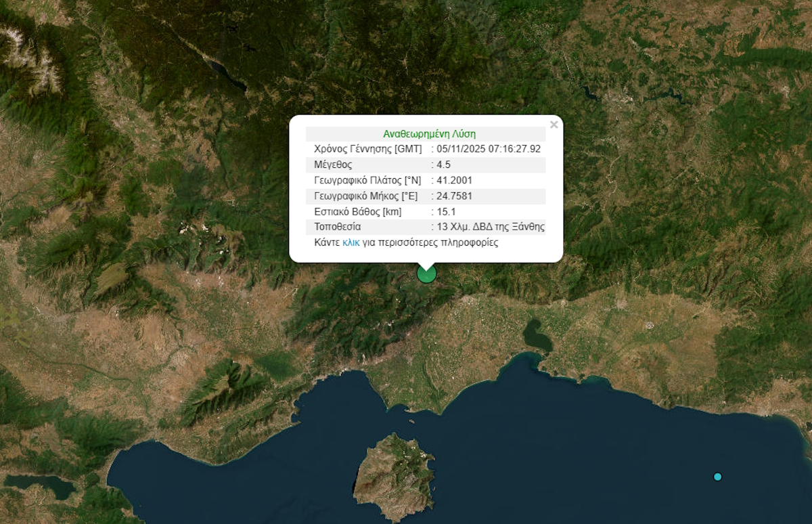This screenshot has width=812, height=524.
Task: Click the longitude value 24.7581
Action: 454,196
